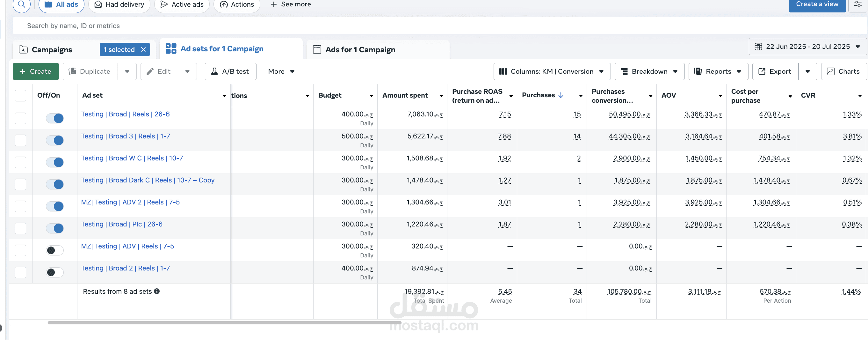Click the green Create button
This screenshot has height=340, width=868.
tap(36, 71)
